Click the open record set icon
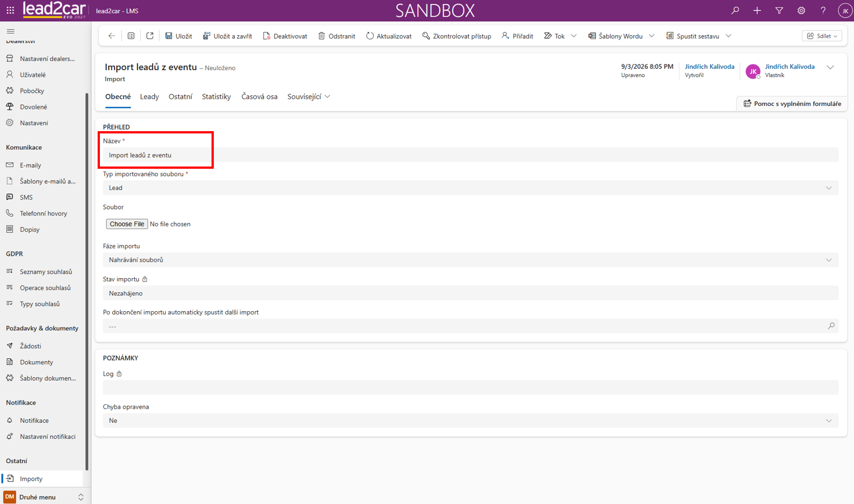This screenshot has width=854, height=504. [x=131, y=36]
